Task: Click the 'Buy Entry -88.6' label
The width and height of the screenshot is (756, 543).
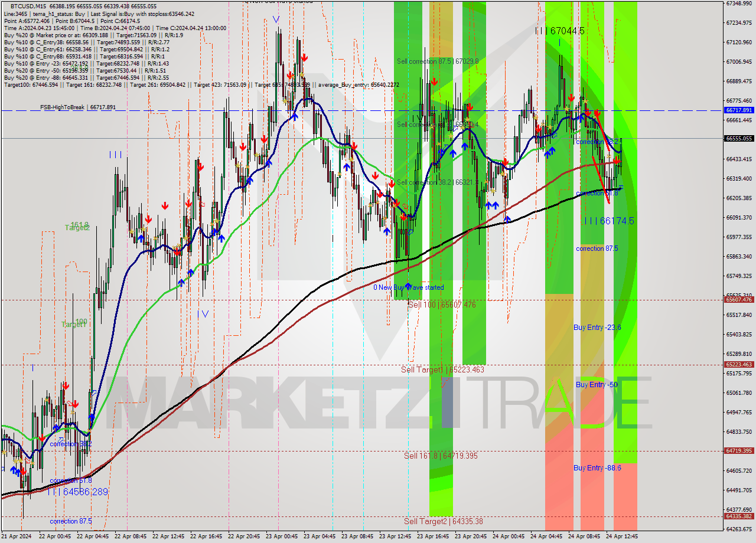Action: pyautogui.click(x=597, y=468)
